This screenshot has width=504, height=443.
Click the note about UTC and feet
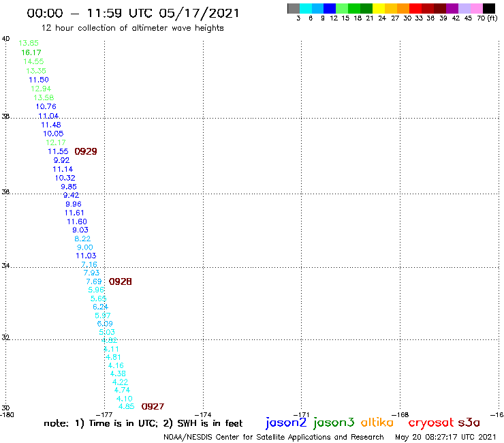click(x=143, y=423)
